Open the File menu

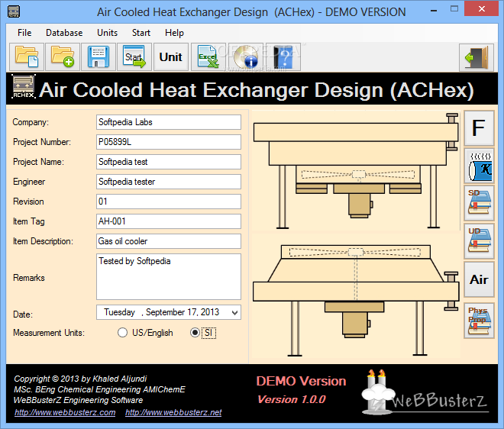24,33
